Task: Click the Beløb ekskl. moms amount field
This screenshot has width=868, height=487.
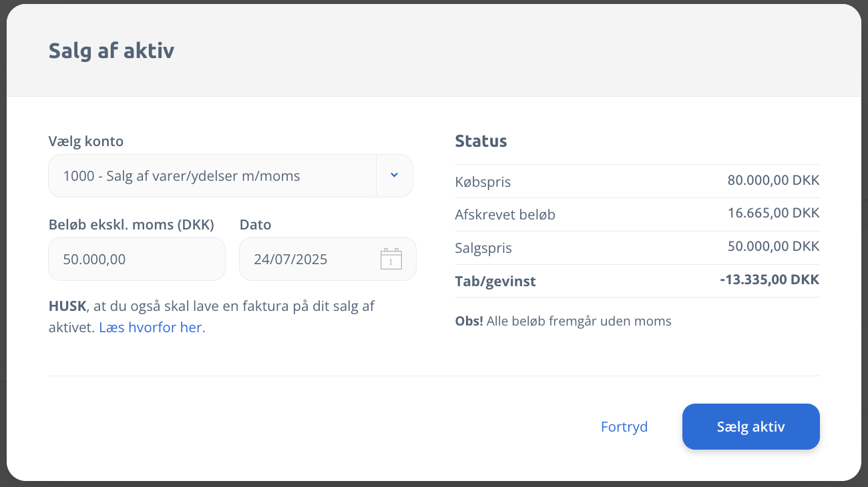Action: pyautogui.click(x=137, y=259)
